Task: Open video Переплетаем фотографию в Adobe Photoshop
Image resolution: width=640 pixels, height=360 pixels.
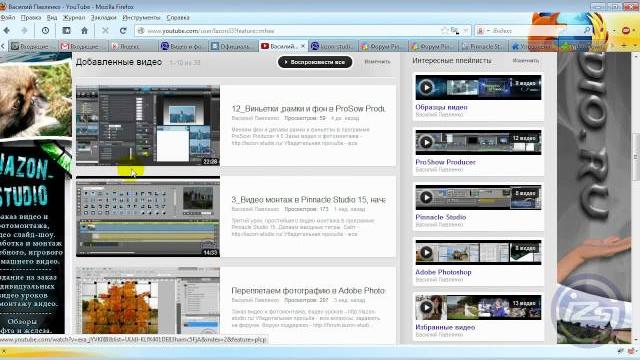Action: (308, 291)
